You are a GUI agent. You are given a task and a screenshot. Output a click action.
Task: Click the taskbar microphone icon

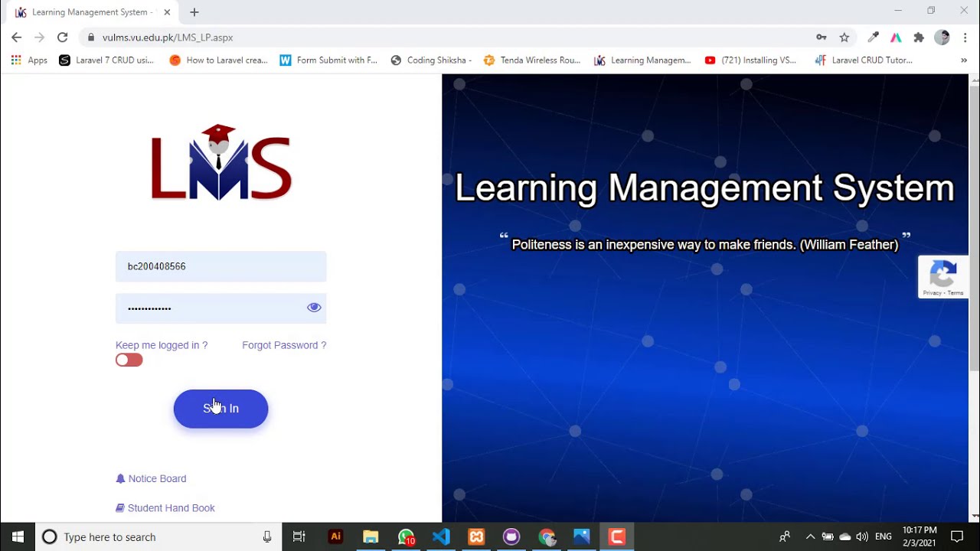tap(267, 537)
